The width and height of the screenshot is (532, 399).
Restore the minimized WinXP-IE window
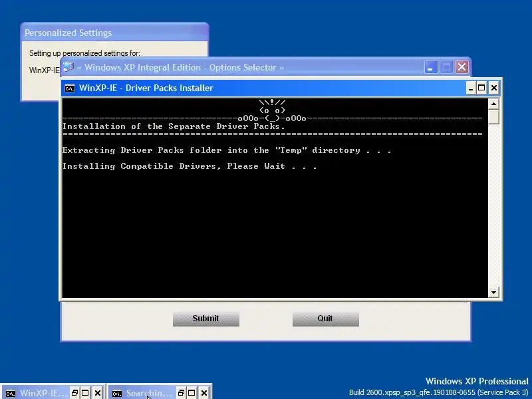coord(74,393)
